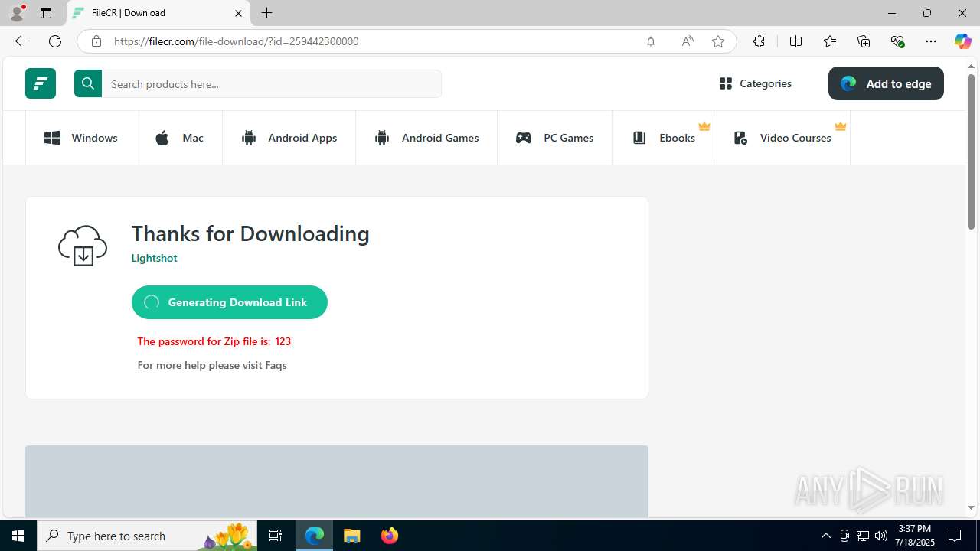This screenshot has height=551, width=980.
Task: Open the browser Extensions menu
Action: (x=759, y=41)
